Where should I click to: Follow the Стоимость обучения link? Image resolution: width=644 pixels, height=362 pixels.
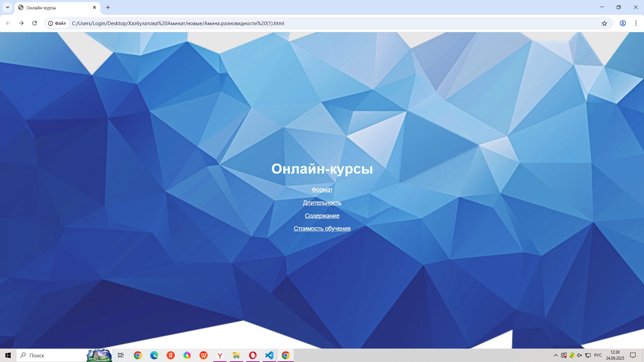pos(322,229)
